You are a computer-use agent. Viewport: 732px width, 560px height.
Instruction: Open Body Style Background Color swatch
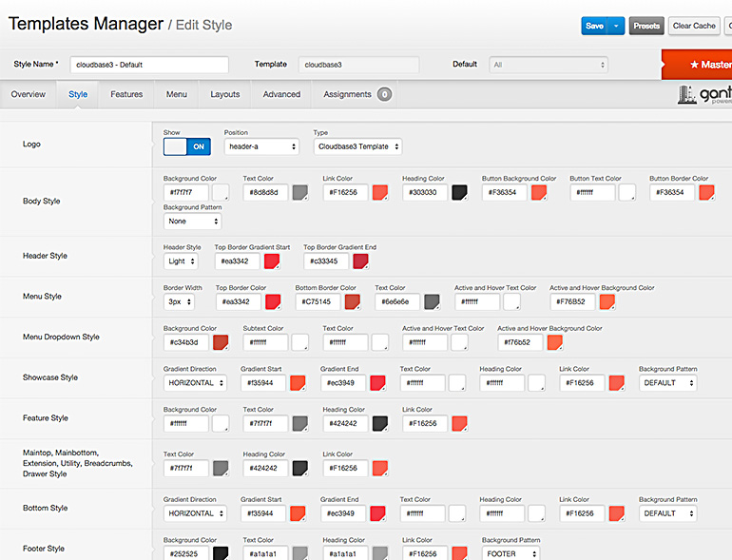pos(221,192)
